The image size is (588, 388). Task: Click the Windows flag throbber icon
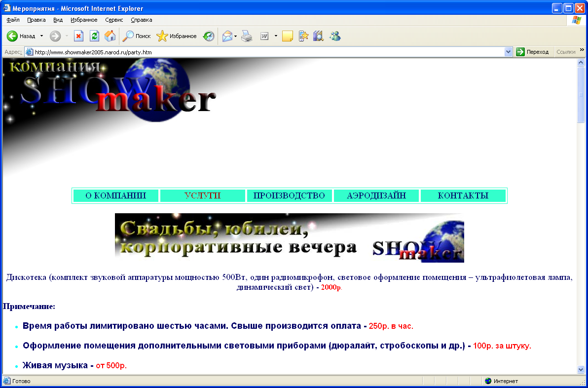click(x=576, y=20)
